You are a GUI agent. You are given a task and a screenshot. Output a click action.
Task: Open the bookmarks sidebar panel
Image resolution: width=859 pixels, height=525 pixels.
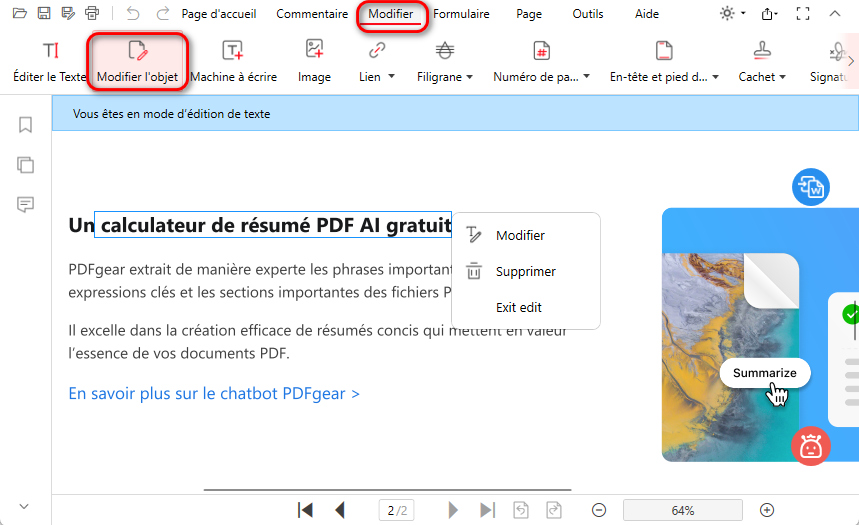(x=25, y=125)
